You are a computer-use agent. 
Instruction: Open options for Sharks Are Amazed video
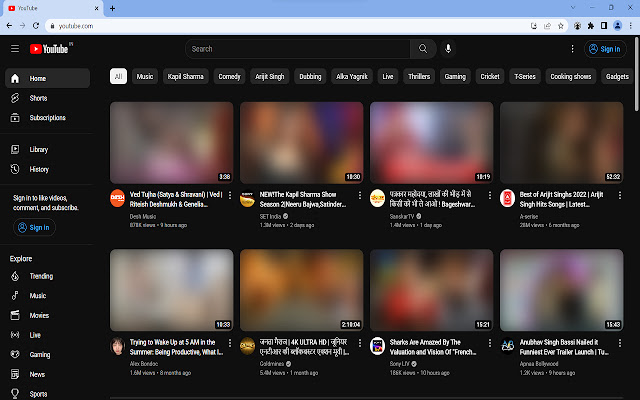(490, 343)
